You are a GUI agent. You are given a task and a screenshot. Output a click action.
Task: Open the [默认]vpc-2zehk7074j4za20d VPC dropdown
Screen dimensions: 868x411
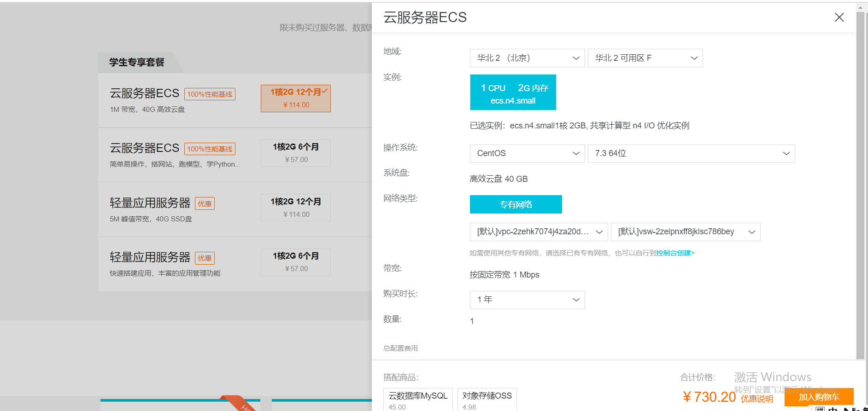(539, 232)
